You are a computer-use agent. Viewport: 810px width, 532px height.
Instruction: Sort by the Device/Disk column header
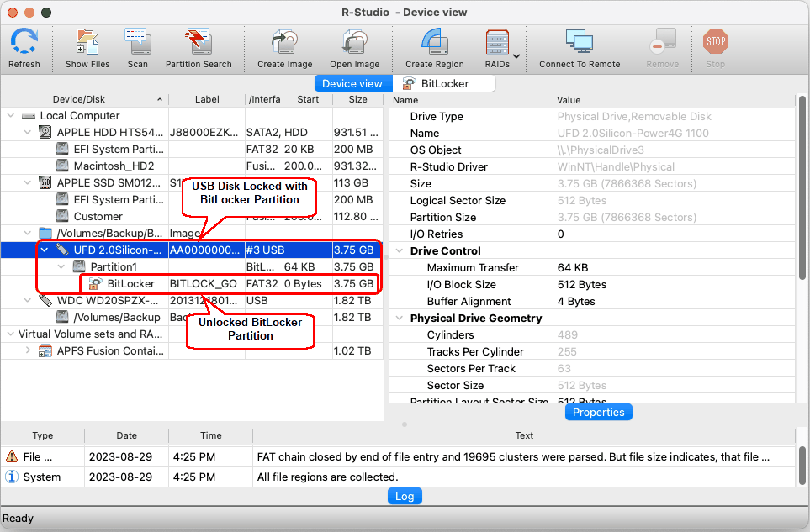coord(84,99)
